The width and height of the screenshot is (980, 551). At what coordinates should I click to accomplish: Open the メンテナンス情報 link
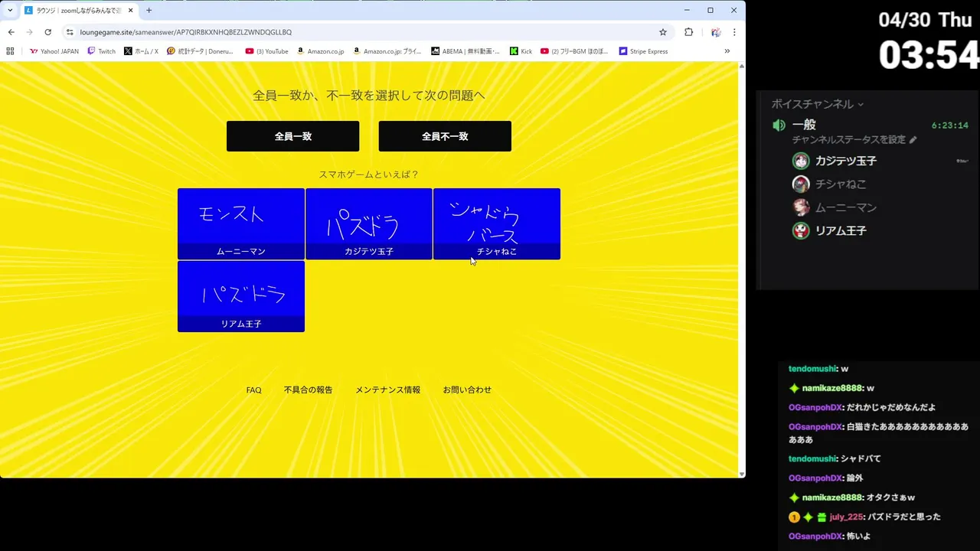click(387, 390)
